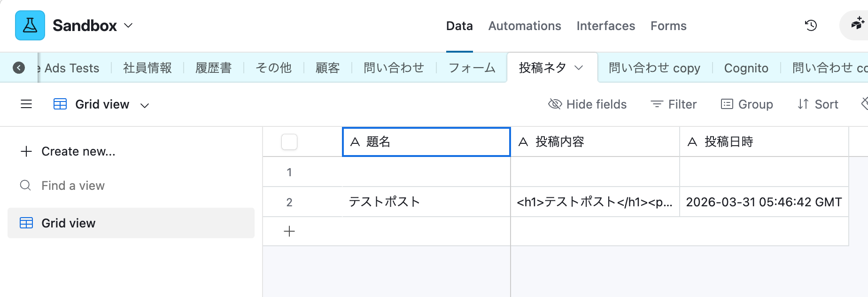Image resolution: width=868 pixels, height=297 pixels.
Task: Click the Sandbox flask base icon
Action: click(30, 25)
